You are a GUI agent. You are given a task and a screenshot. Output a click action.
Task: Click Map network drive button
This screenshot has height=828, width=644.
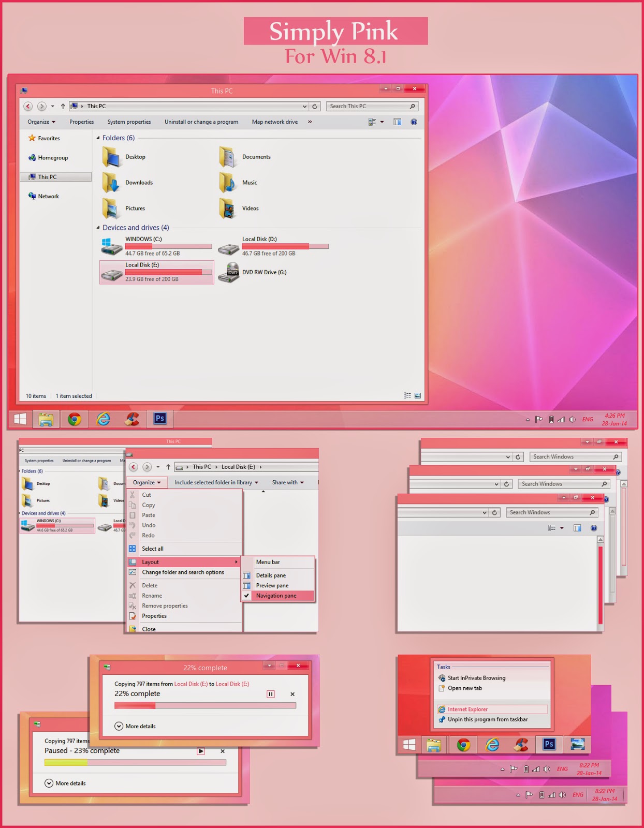point(275,122)
